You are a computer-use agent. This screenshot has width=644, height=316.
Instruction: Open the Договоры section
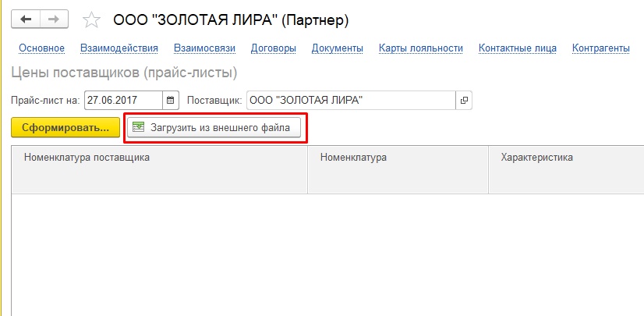pyautogui.click(x=274, y=48)
